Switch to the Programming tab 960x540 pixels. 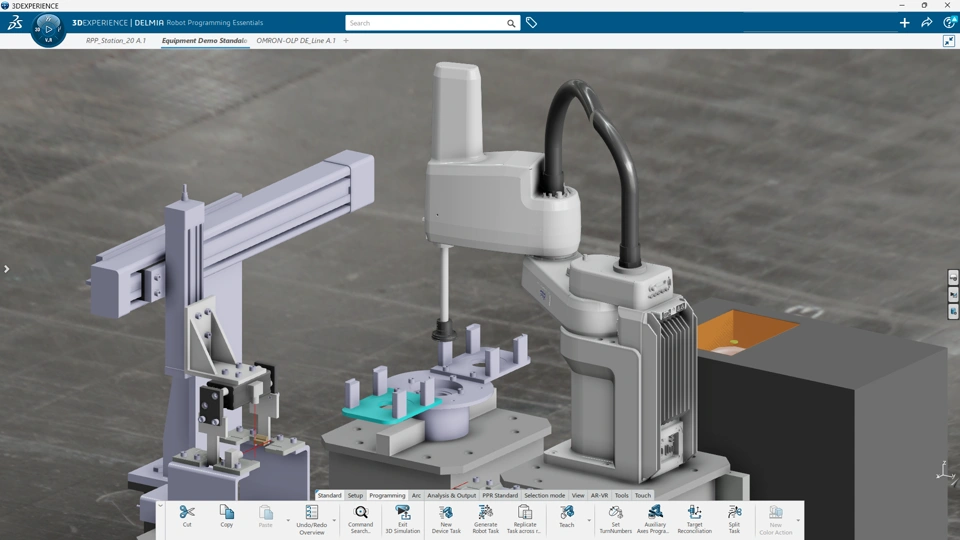pos(387,495)
